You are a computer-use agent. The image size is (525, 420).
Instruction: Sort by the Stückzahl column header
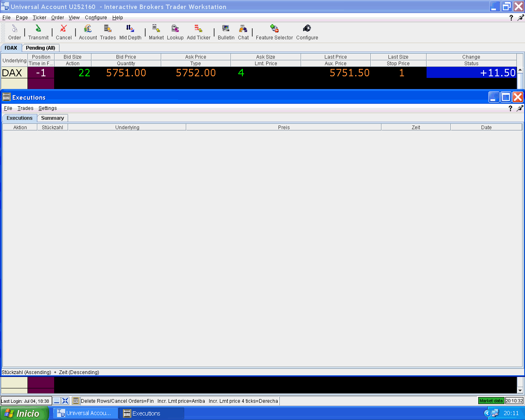point(52,128)
